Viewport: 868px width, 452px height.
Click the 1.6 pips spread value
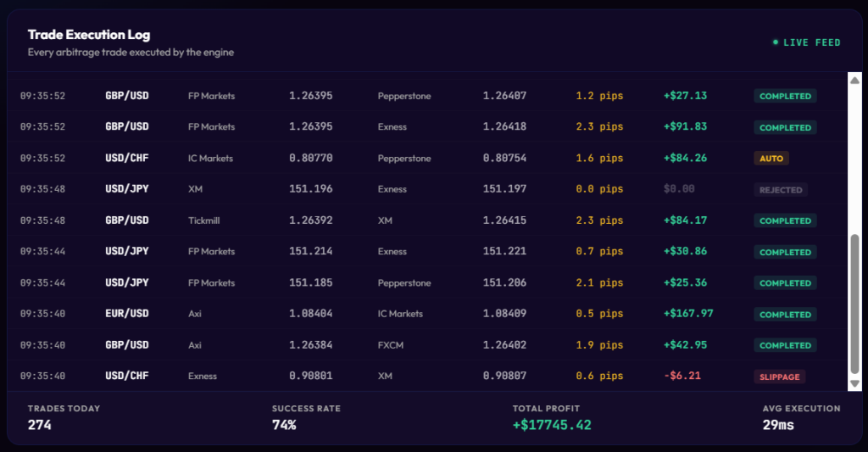[x=599, y=158]
